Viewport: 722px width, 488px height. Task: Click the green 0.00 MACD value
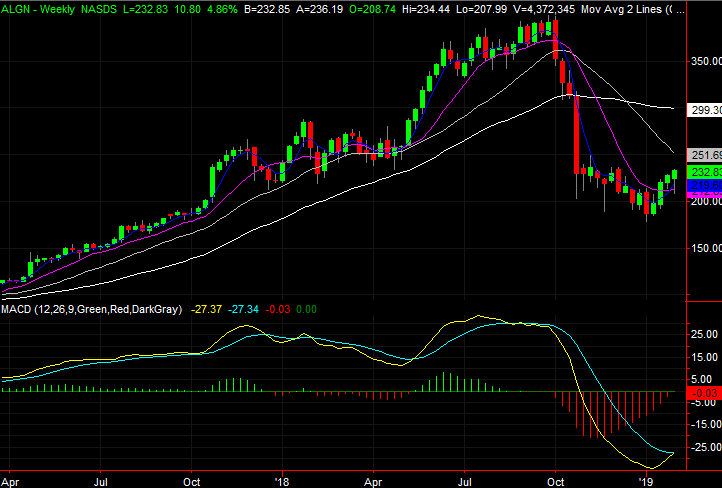pyautogui.click(x=306, y=309)
